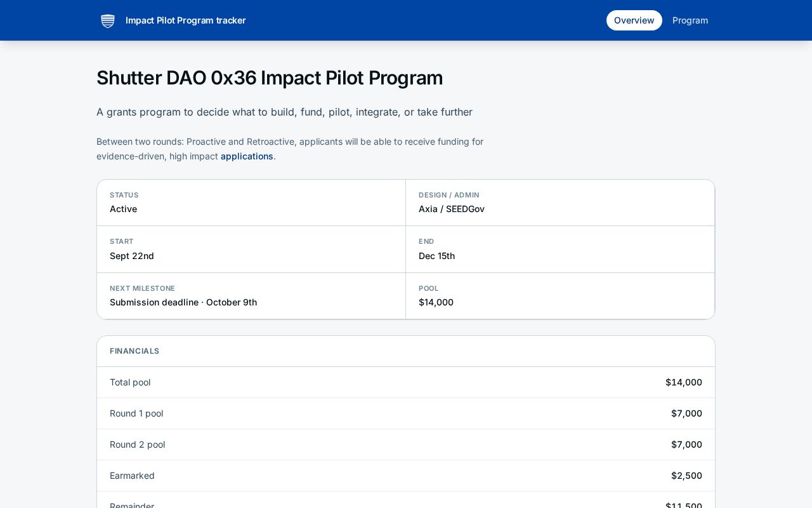Click the FINANCIALS section header

(134, 351)
